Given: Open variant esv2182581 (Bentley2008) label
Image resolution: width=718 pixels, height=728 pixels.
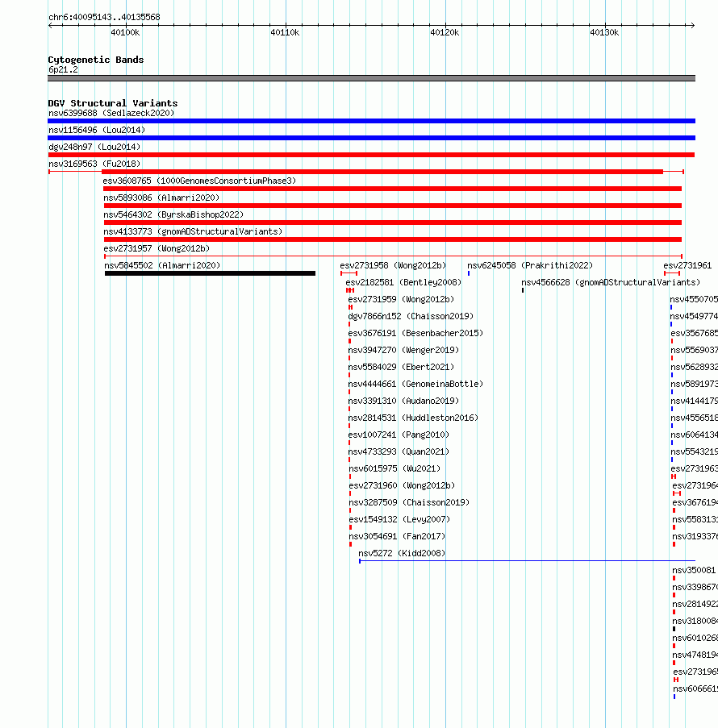Looking at the screenshot, I should tap(403, 283).
